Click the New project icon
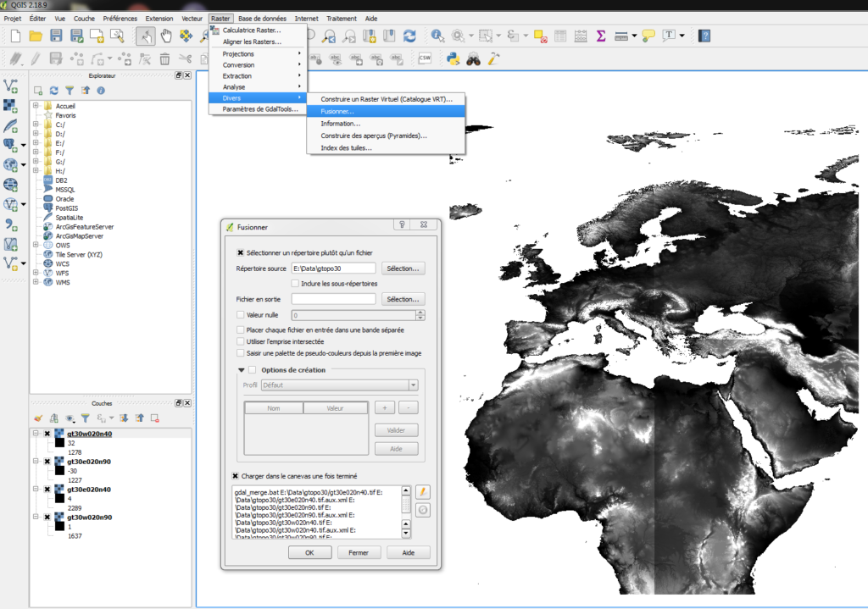This screenshot has width=868, height=609. pyautogui.click(x=15, y=36)
